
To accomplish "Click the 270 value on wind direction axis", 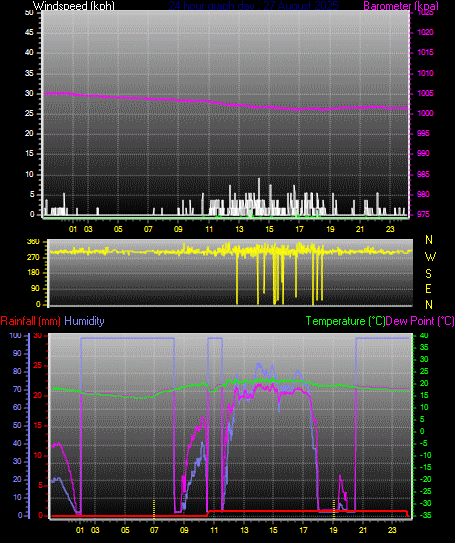I will (33, 257).
